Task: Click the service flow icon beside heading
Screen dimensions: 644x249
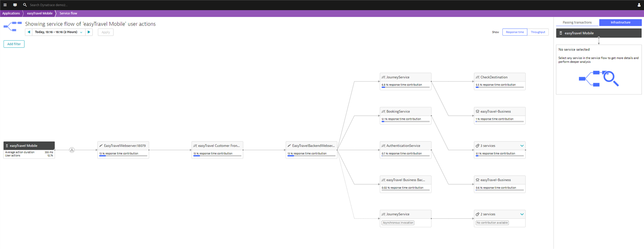Action: coord(12,26)
